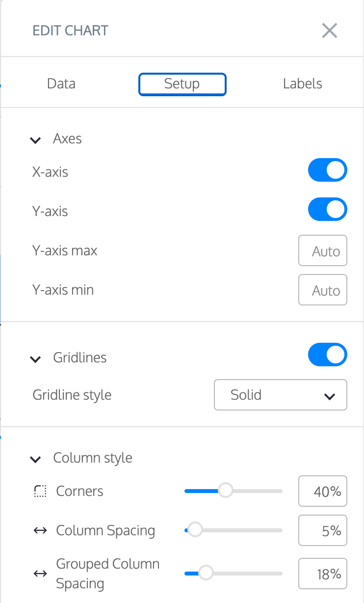
Task: Toggle the X-axis switch off
Action: [328, 170]
